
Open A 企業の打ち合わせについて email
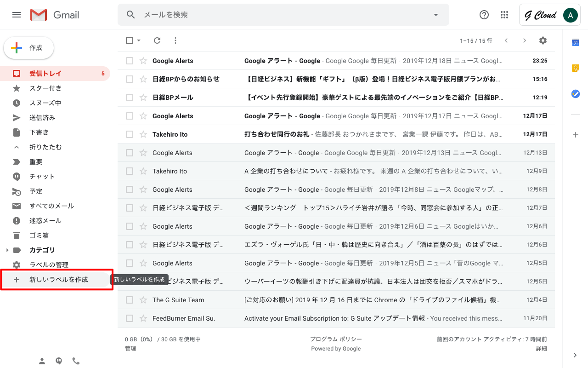point(336,171)
